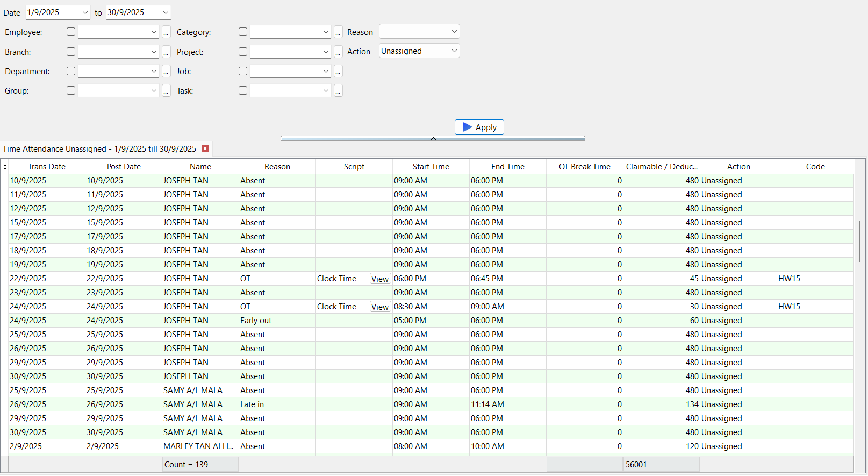Sort by Post Date column header

pyautogui.click(x=124, y=167)
